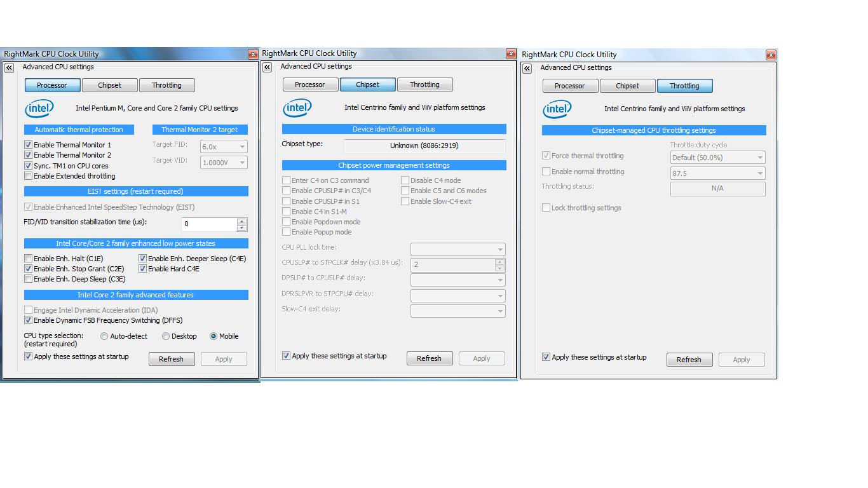
Task: Click Apply in left Processor window
Action: (x=224, y=359)
